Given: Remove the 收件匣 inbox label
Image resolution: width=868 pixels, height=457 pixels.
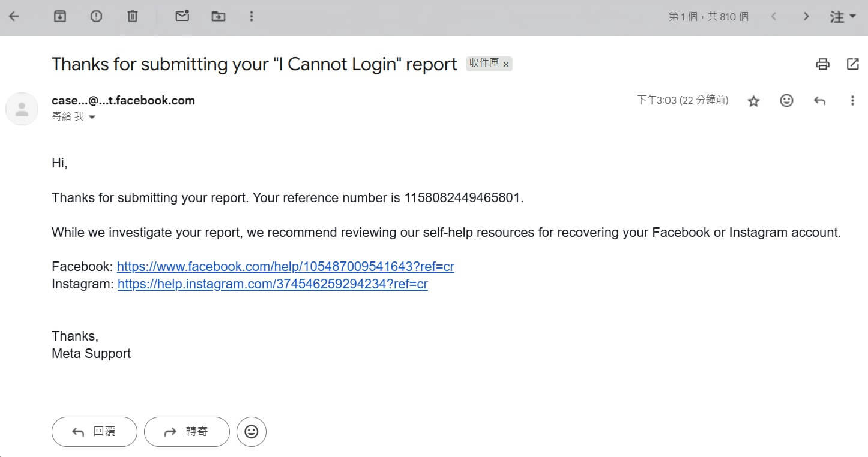Looking at the screenshot, I should coord(506,64).
